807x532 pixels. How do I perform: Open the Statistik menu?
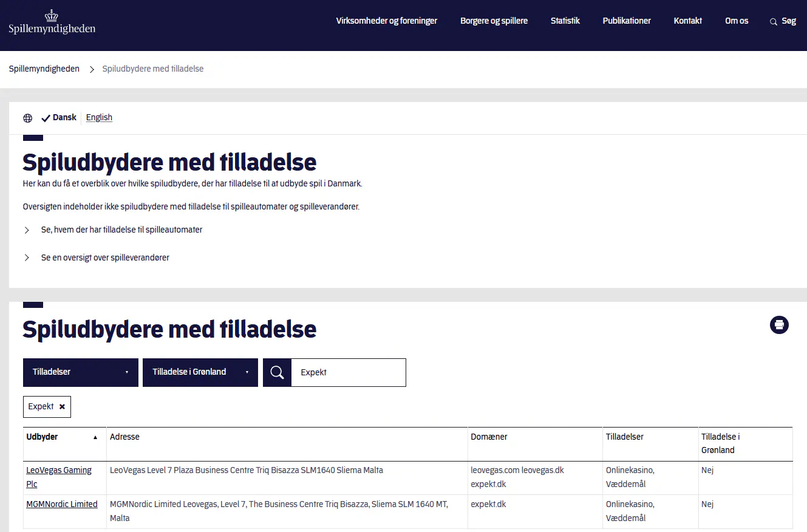pyautogui.click(x=565, y=21)
